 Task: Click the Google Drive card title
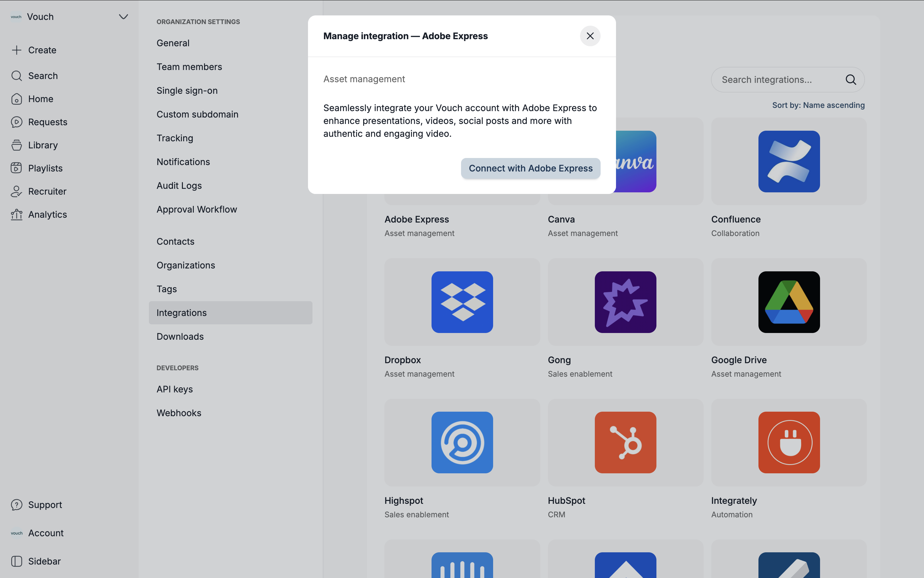point(739,360)
